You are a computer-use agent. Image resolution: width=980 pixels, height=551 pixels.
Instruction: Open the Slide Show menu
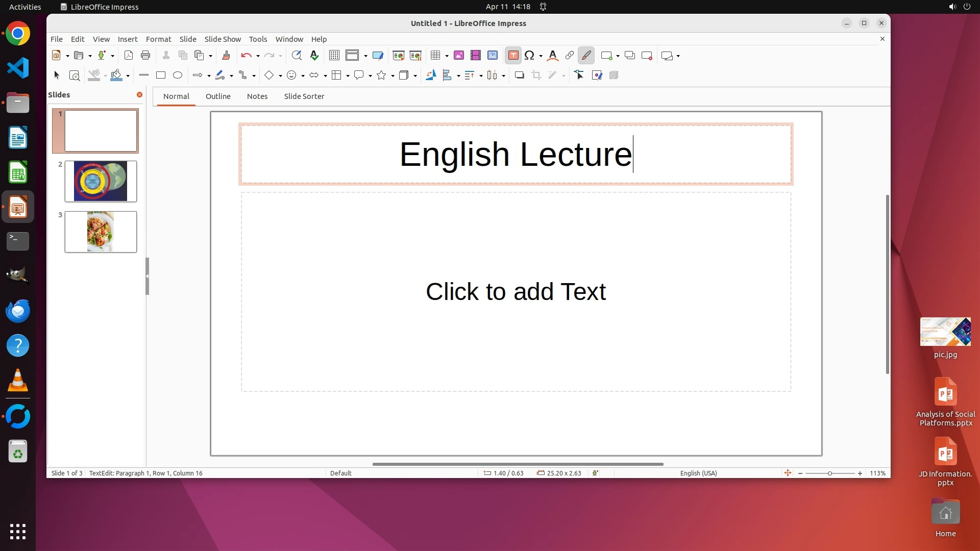pos(222,39)
